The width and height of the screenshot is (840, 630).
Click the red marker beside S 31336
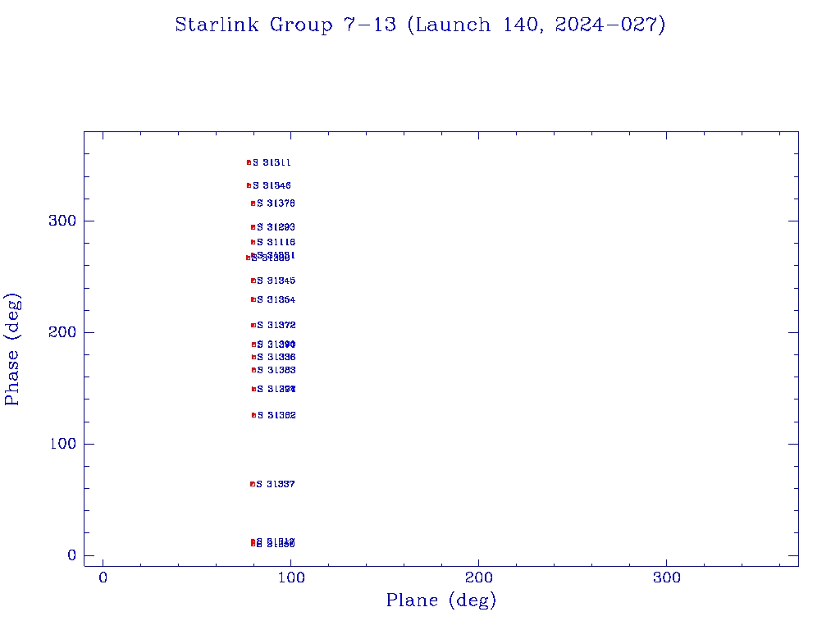[254, 358]
